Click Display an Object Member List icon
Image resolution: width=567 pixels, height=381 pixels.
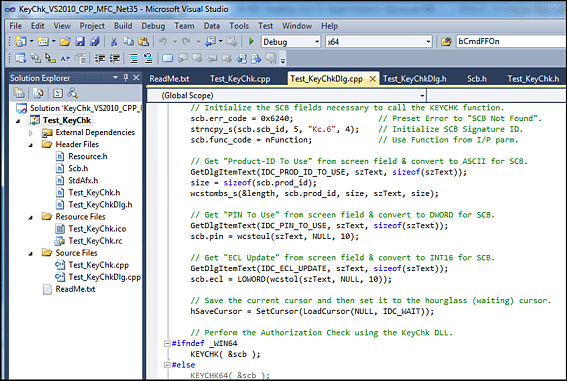(21, 58)
